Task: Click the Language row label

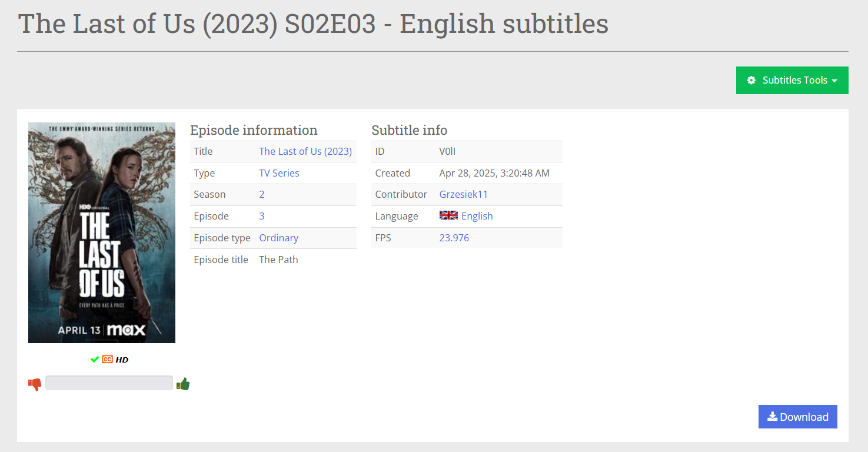Action: click(x=397, y=216)
